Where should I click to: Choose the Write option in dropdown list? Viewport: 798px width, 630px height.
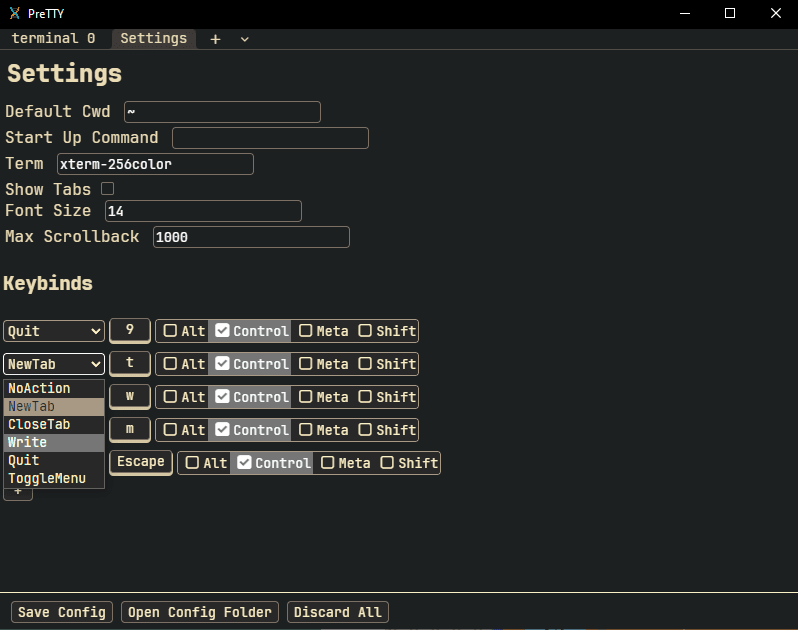tap(28, 443)
